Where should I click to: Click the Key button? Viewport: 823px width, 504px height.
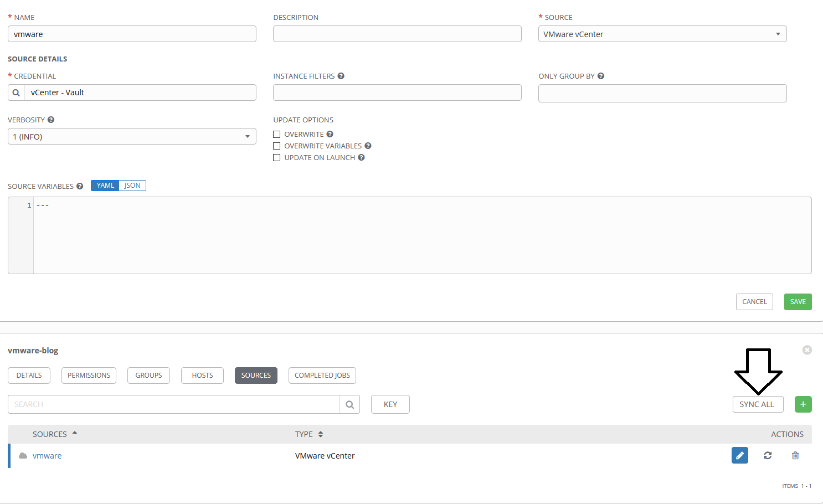tap(390, 404)
